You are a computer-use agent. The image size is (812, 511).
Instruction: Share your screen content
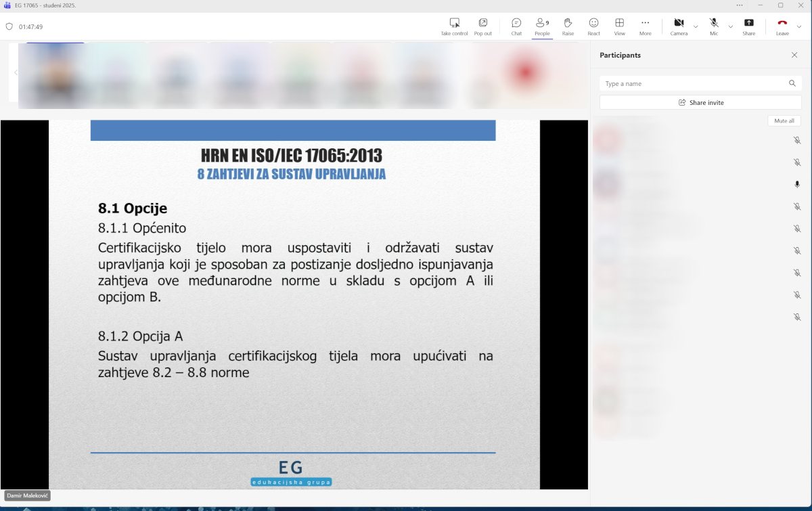748,26
